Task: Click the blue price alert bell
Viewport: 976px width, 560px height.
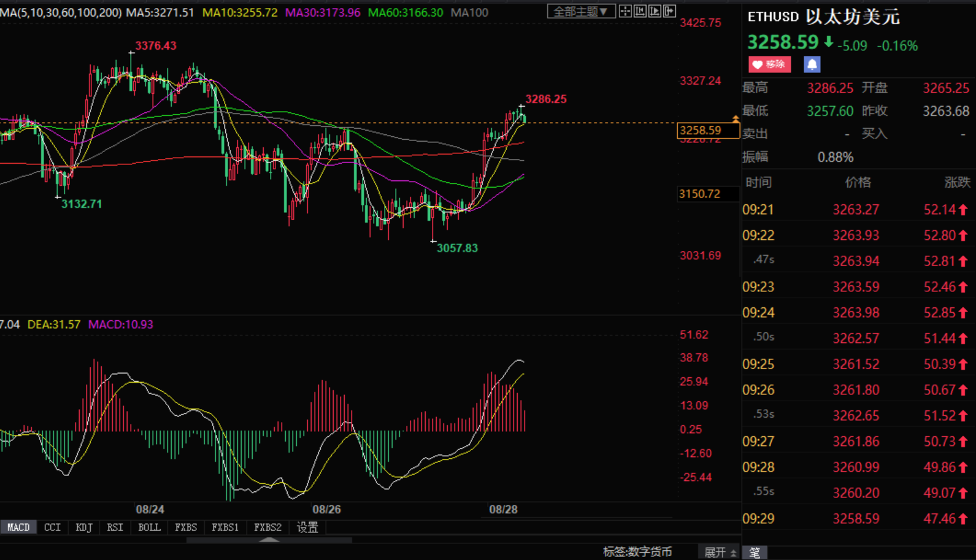Action: pos(812,64)
